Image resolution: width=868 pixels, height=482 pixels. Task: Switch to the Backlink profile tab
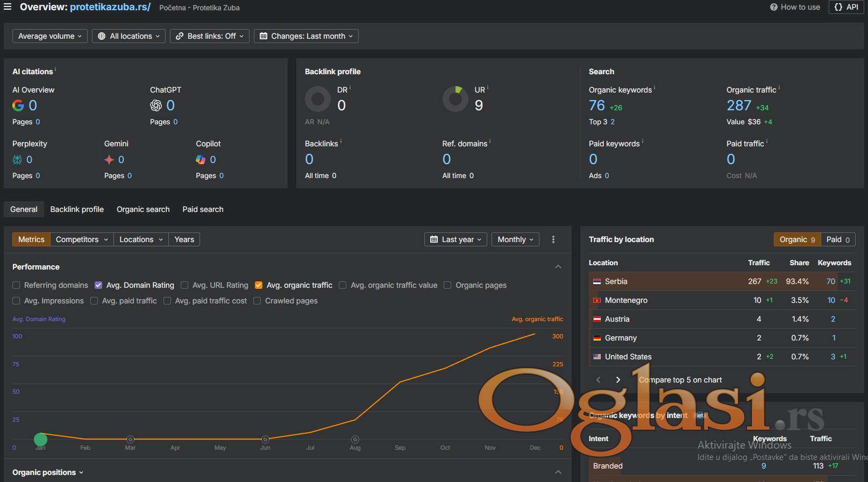tap(77, 209)
